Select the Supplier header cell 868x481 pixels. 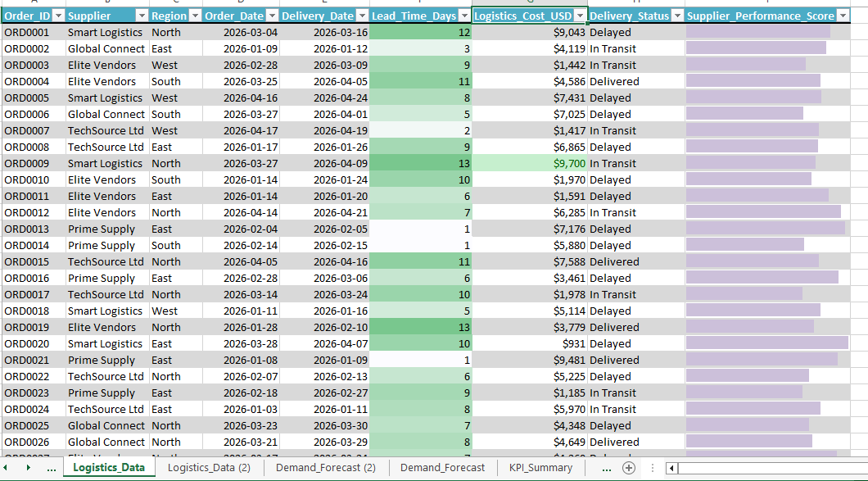[x=107, y=16]
